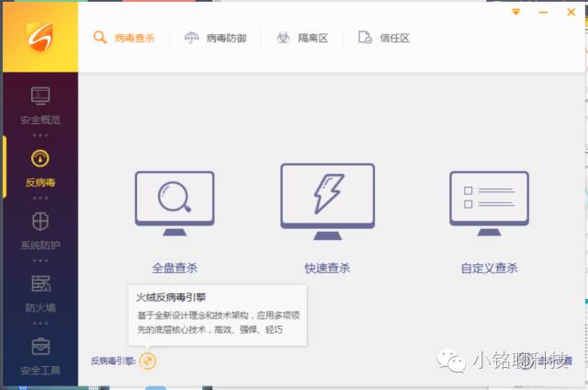This screenshot has height=390, width=588.
Task: Select the 反病毒 gauge icon in sidebar
Action: coord(40,158)
